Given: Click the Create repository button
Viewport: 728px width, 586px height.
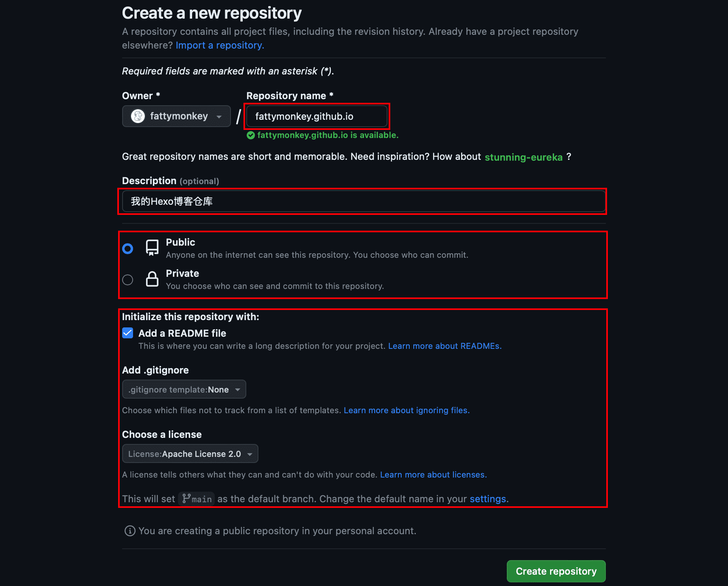Looking at the screenshot, I should click(x=556, y=571).
